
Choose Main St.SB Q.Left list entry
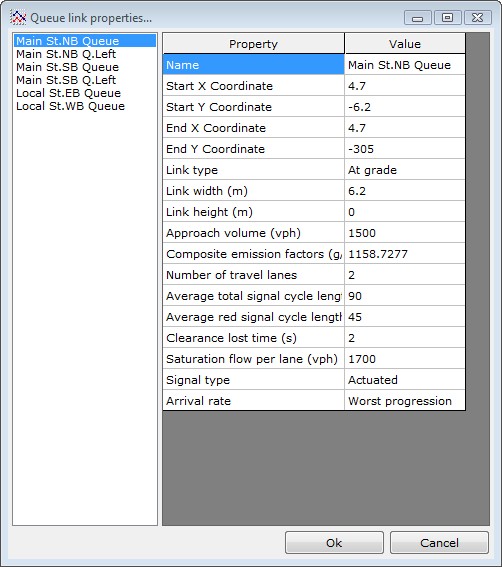point(66,80)
